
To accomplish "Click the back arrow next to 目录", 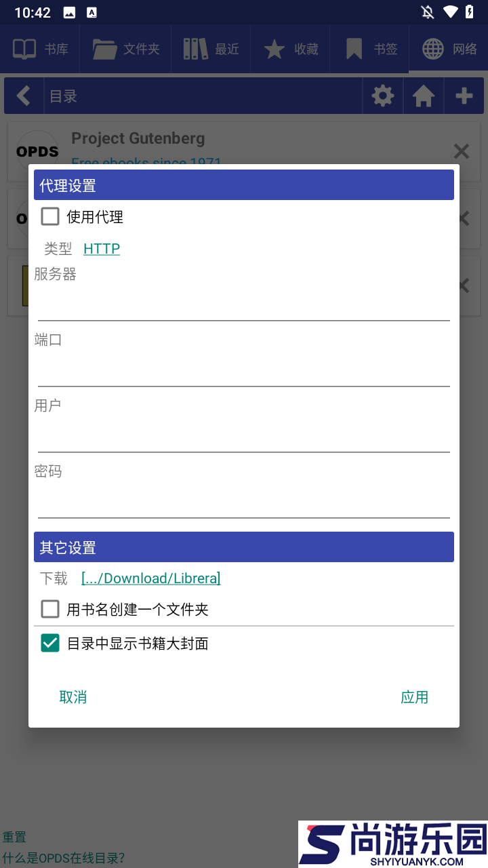I will coord(24,96).
